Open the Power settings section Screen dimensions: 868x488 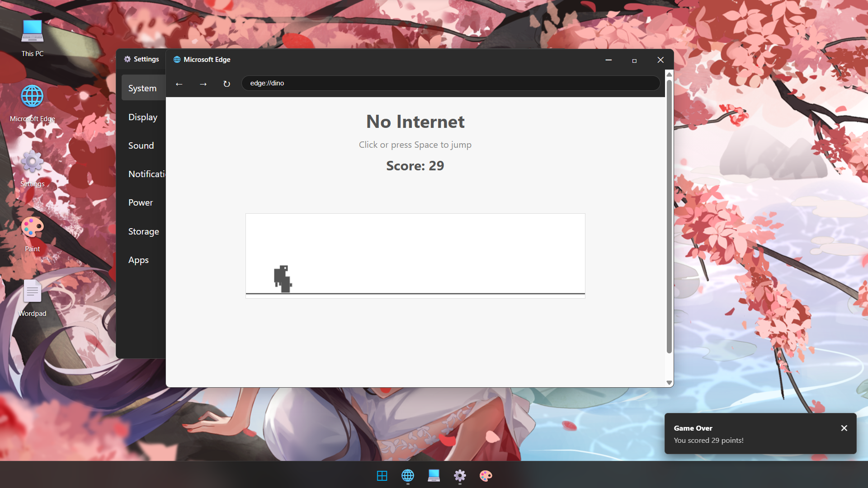tap(141, 202)
